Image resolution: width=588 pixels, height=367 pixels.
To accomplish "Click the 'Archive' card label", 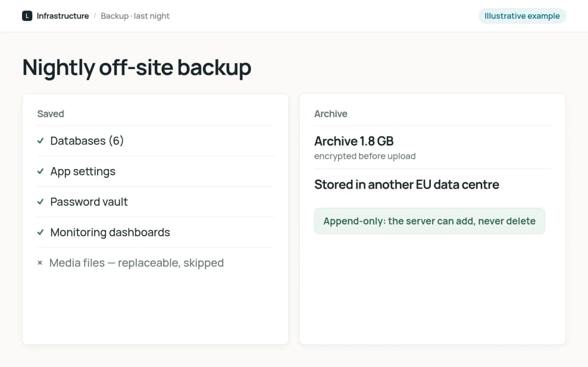I will (331, 114).
